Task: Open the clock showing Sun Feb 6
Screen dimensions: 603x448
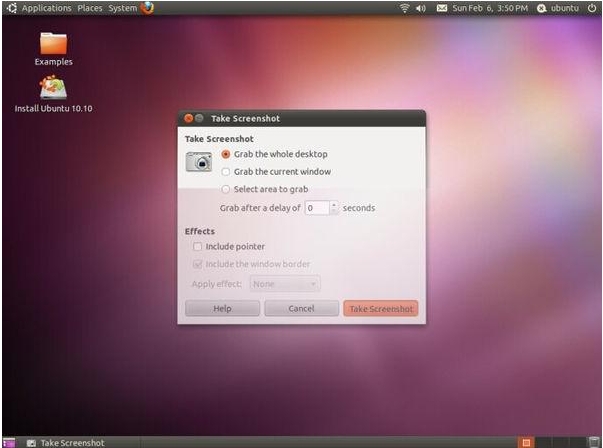Action: [x=490, y=8]
